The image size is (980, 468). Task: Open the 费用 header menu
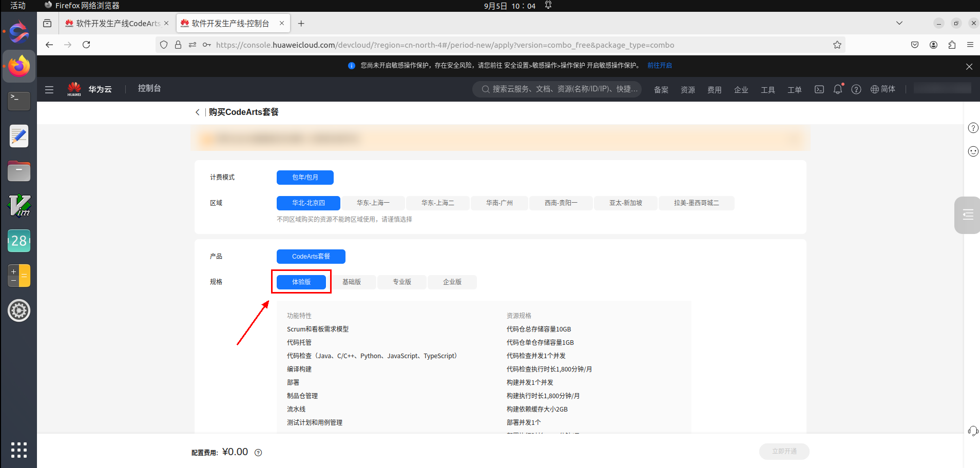715,90
